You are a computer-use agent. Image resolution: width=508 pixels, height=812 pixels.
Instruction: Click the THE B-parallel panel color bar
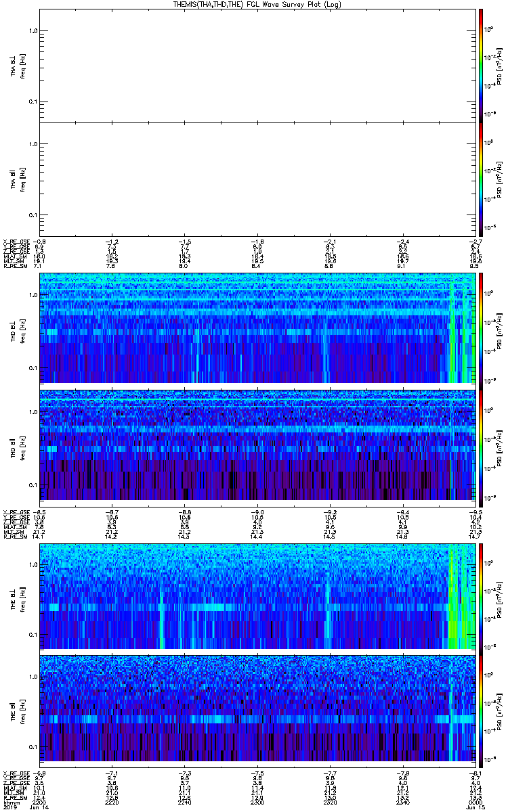(481, 710)
